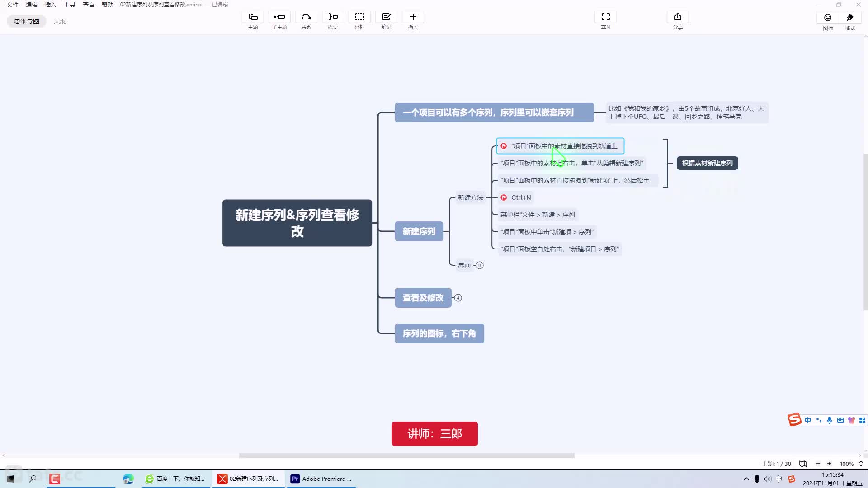Click the 主题: 1 / 30 topic counter

(x=776, y=464)
